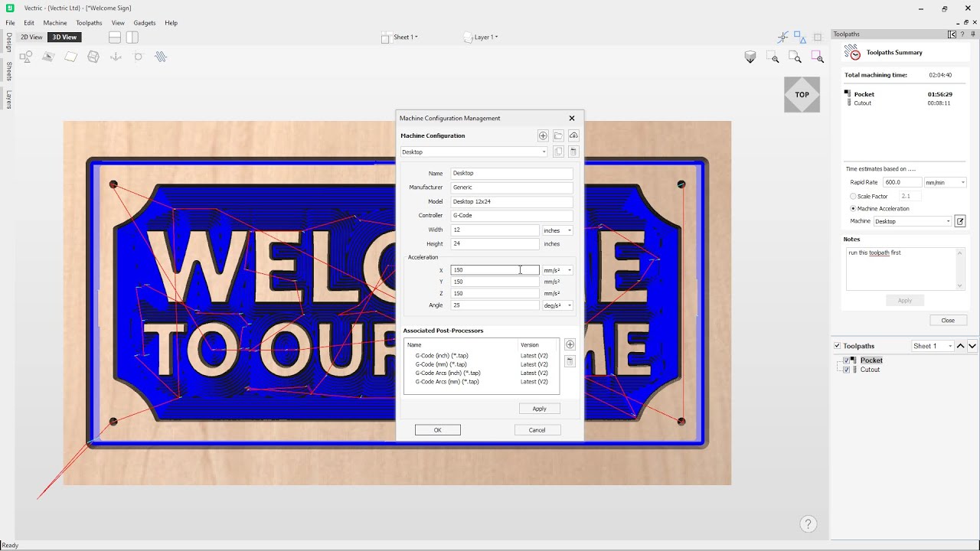Open machine configuration folder icon in dialog
The height and width of the screenshot is (551, 980).
[558, 135]
